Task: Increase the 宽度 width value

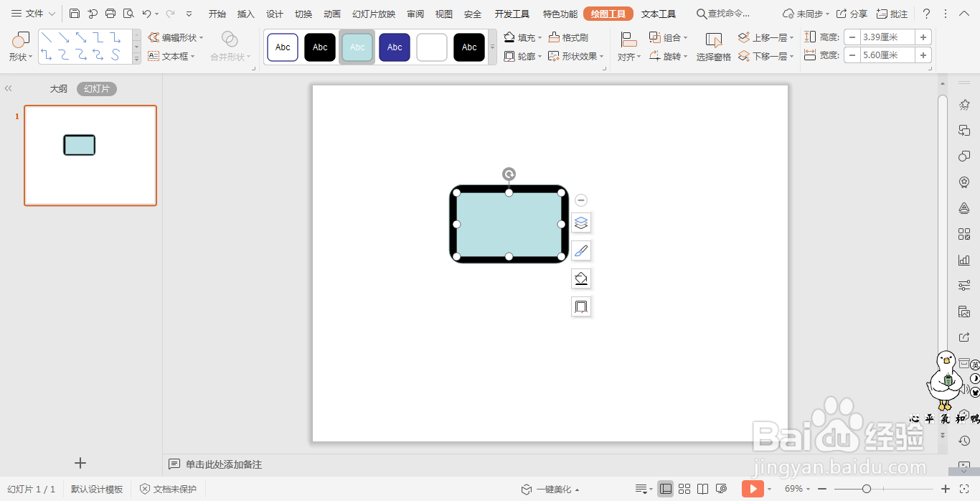Action: click(x=923, y=55)
